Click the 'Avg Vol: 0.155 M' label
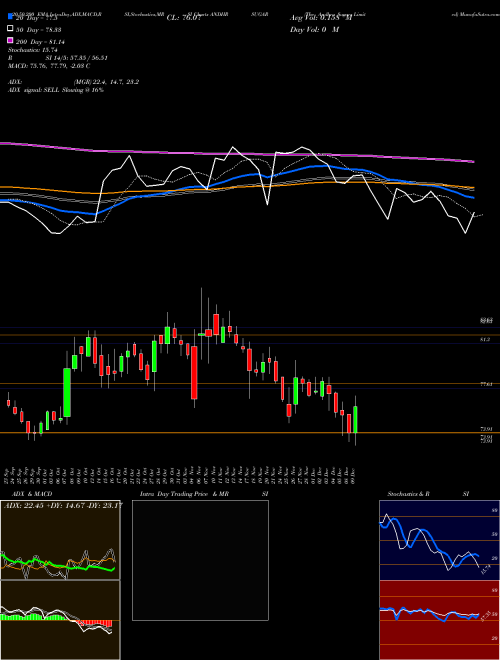Screen dimensions: 500x660 coord(321,18)
